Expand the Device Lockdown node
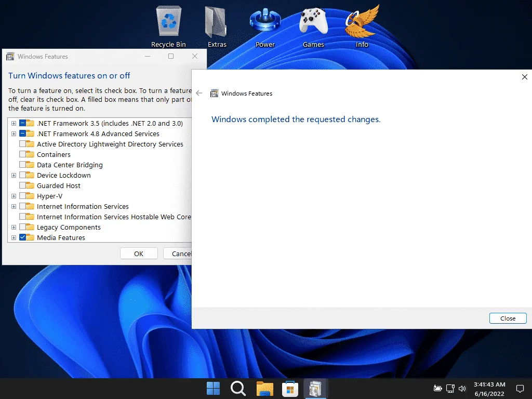This screenshot has width=532, height=399. 14,176
